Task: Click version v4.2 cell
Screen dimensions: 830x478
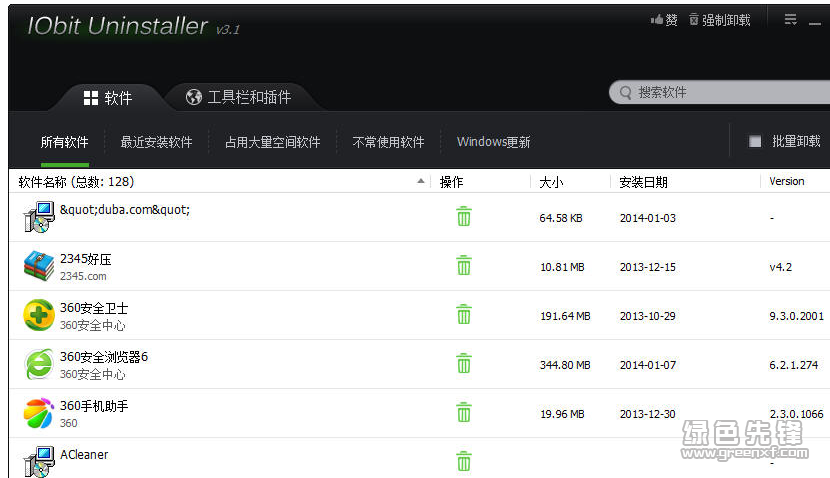Action: [780, 267]
